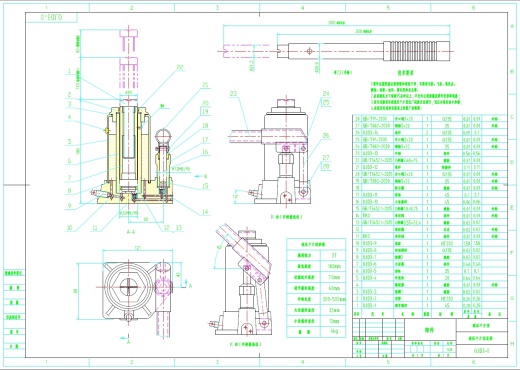Select the 3T value in specifications table
Screen dimensions: 520x370
(334, 255)
